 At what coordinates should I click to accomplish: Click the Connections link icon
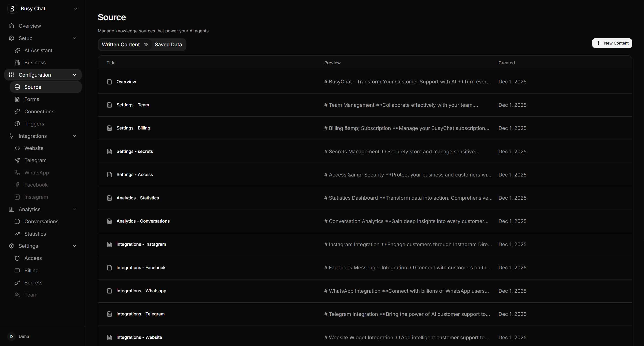pyautogui.click(x=17, y=112)
